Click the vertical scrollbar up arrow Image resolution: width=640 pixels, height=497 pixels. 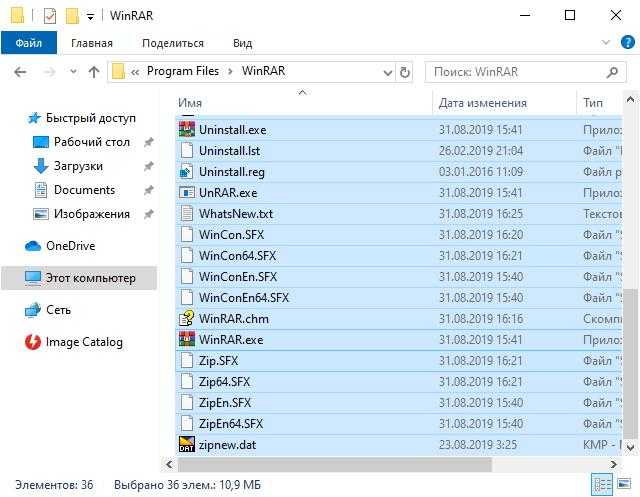[630, 100]
